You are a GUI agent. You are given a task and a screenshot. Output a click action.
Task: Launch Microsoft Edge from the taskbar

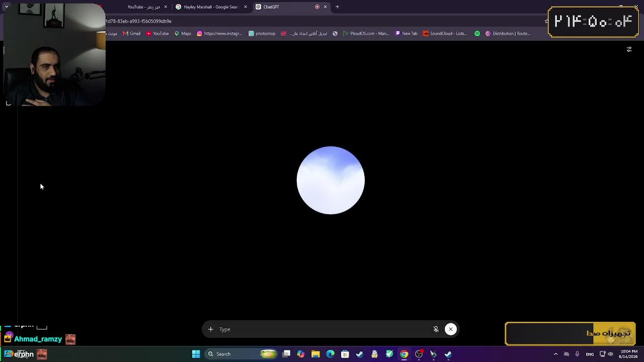pos(330,354)
